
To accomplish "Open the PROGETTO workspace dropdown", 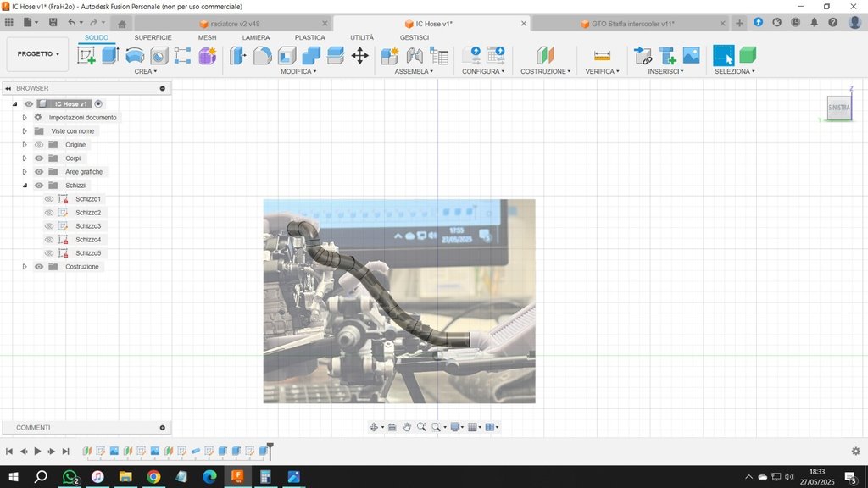I will pyautogui.click(x=37, y=54).
